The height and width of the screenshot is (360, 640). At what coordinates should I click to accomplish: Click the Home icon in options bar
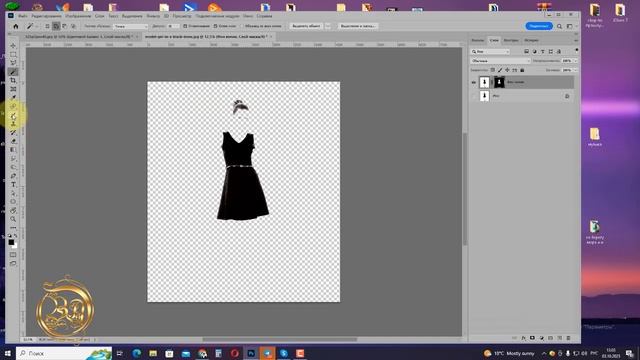16,26
